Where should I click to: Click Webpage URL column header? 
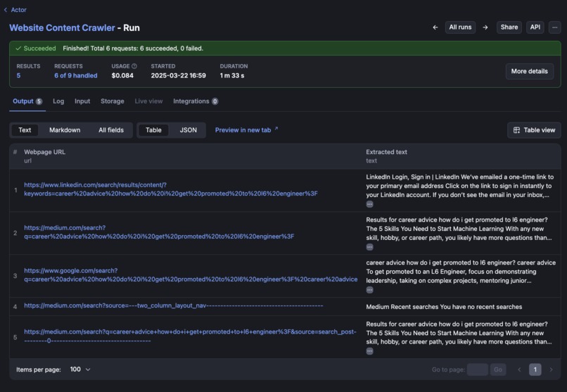(x=44, y=152)
